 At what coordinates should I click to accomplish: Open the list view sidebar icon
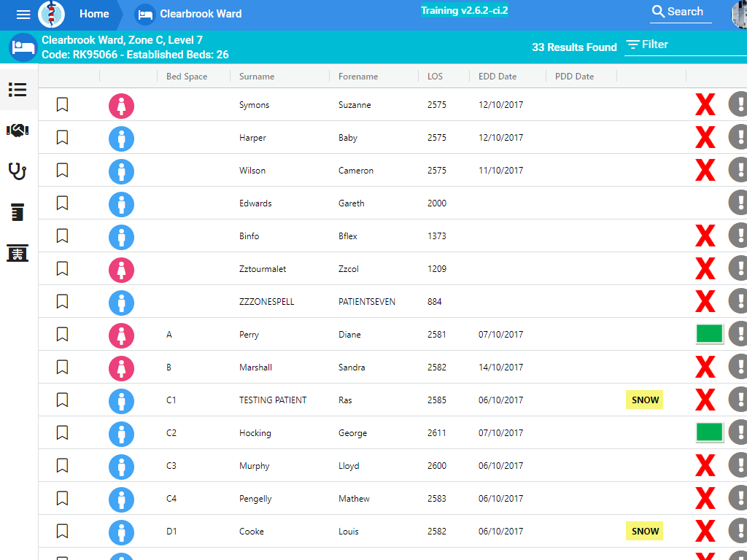point(18,90)
